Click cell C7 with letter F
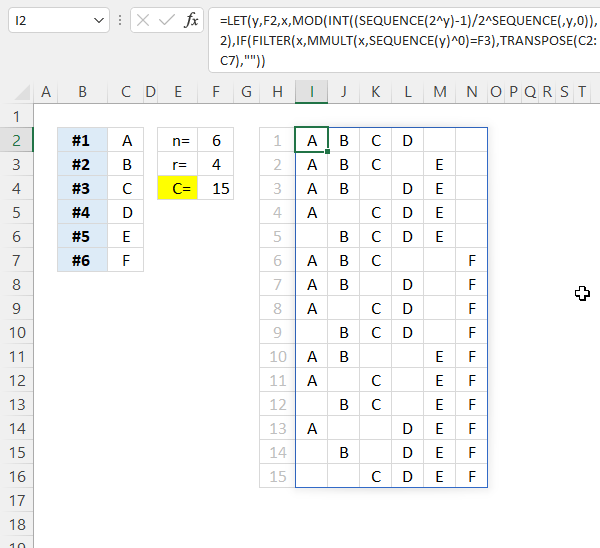600x548 pixels. (126, 261)
